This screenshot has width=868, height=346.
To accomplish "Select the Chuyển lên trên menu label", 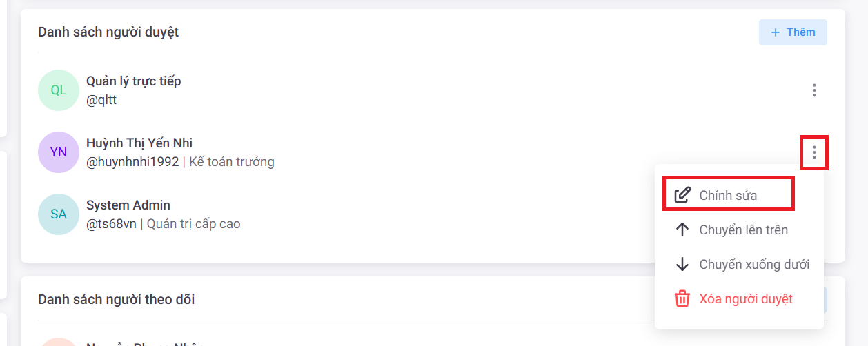I will [x=743, y=230].
